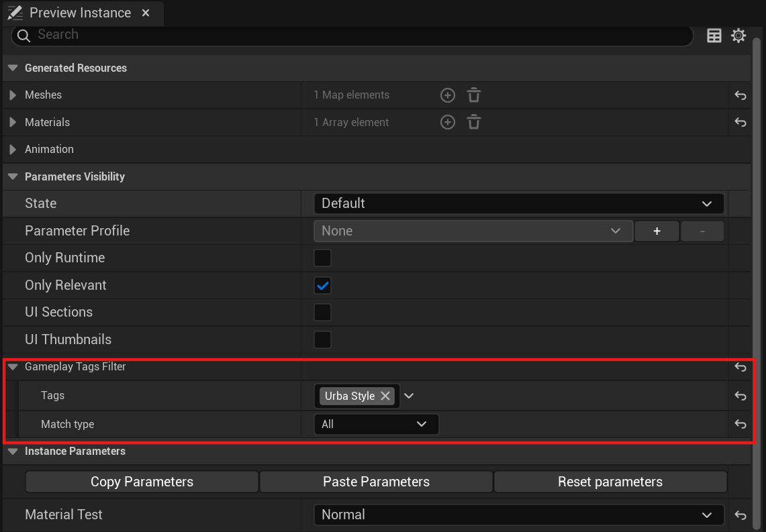Delete all Meshes map elements

[474, 95]
